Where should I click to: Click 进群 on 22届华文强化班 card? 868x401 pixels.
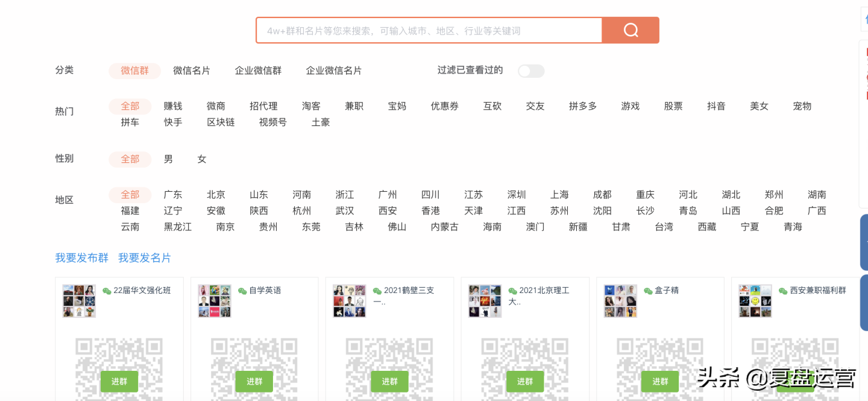point(119,382)
